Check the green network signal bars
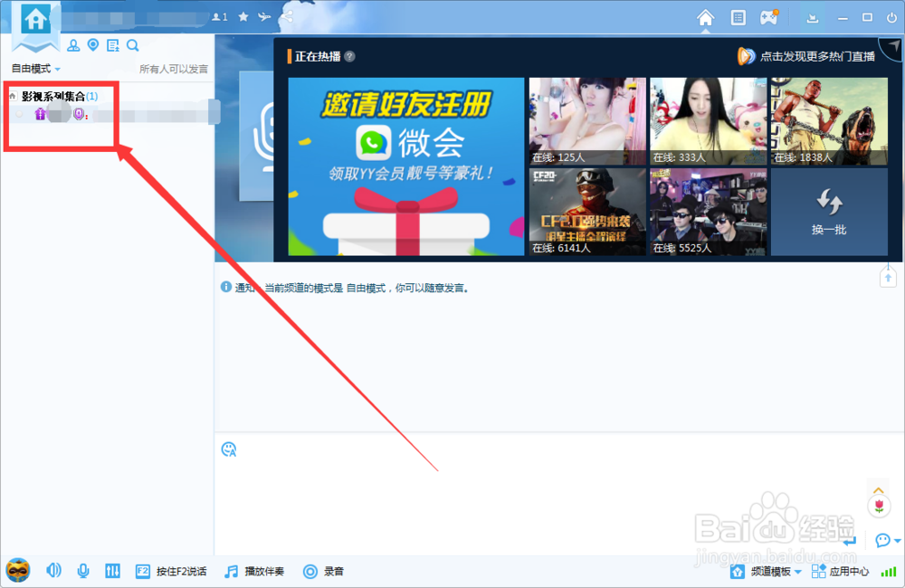 [889, 572]
